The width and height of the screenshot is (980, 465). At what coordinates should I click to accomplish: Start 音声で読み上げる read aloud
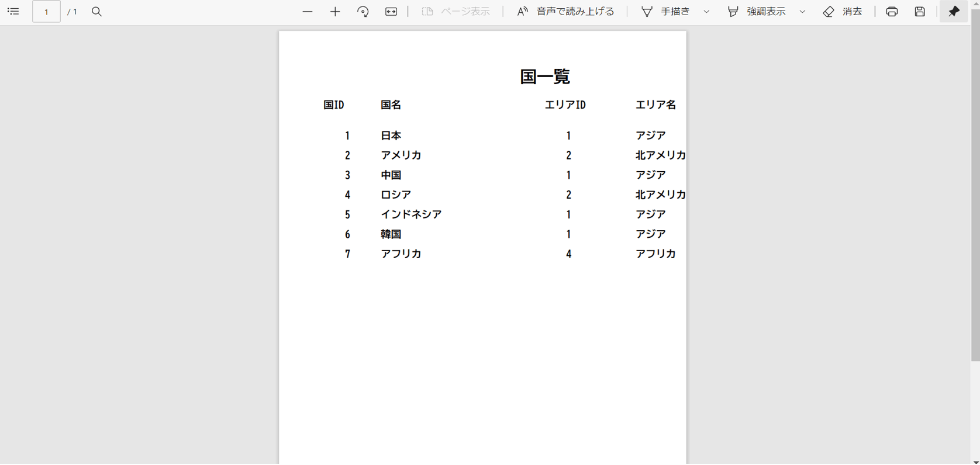tap(565, 12)
